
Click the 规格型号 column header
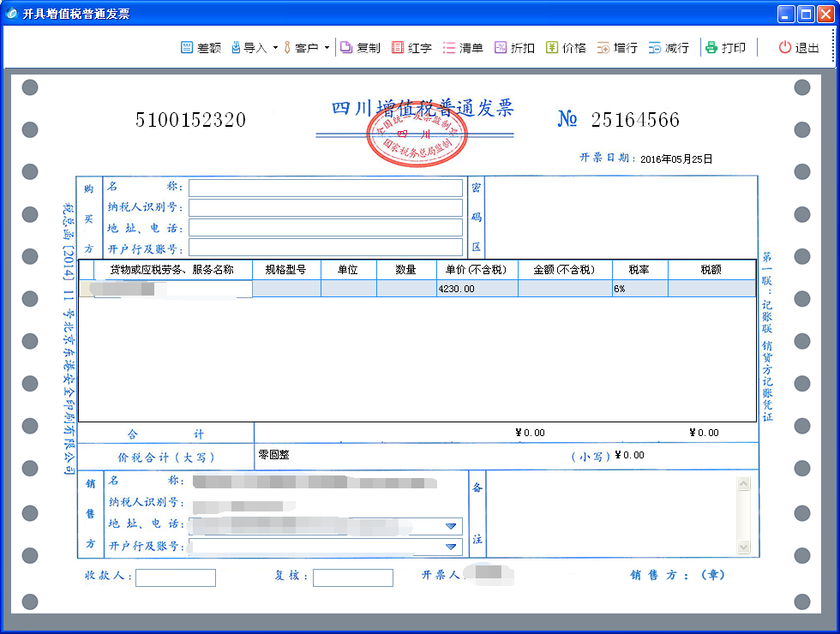tap(286, 270)
